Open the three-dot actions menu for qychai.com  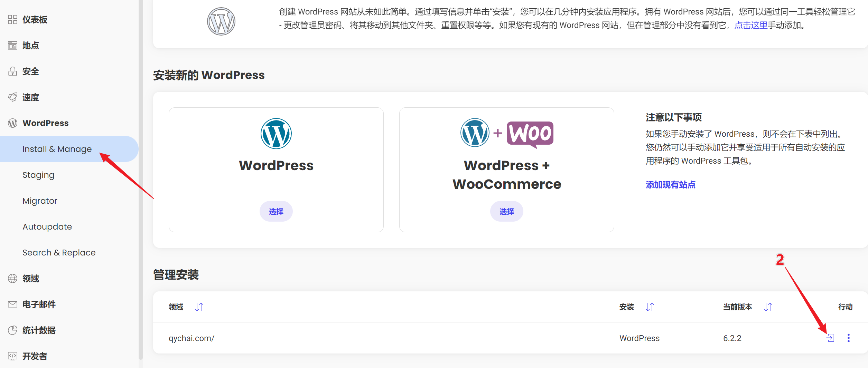[x=848, y=338]
